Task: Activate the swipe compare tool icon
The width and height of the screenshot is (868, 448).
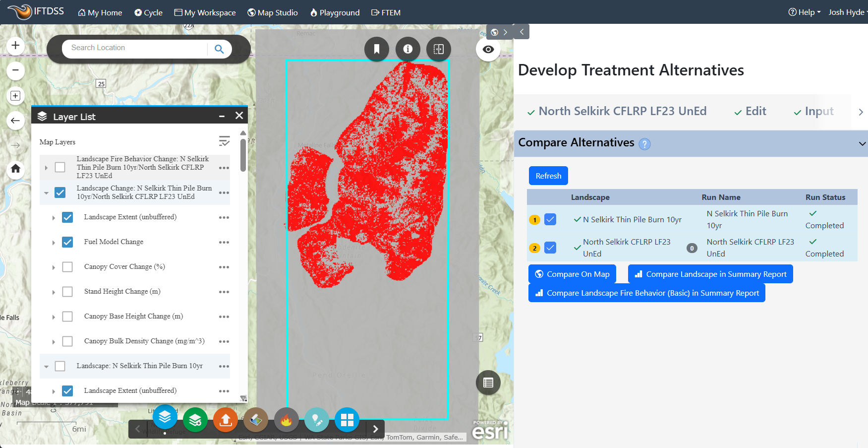Action: pos(438,49)
